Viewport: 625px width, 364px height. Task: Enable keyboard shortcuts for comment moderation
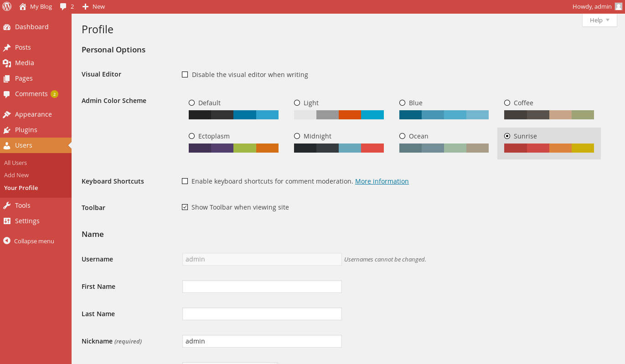coord(185,181)
